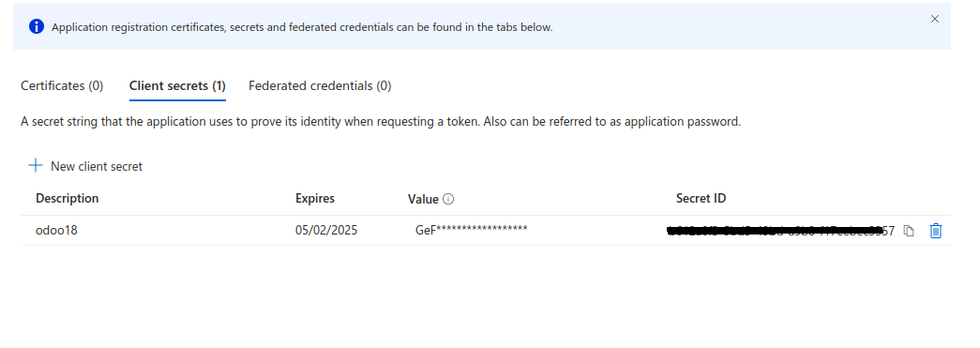Viewport: 980px width, 348px height.
Task: Click the Value column header
Action: coord(423,199)
